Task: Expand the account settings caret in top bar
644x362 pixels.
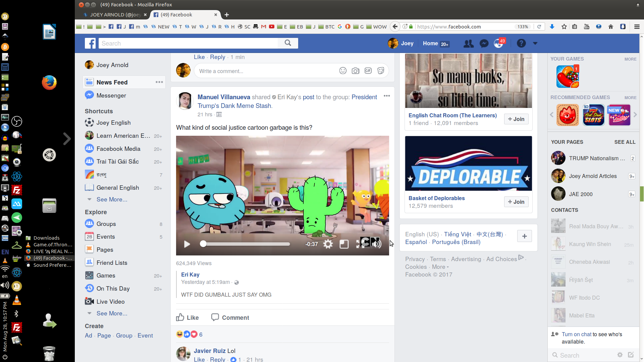Action: (535, 44)
